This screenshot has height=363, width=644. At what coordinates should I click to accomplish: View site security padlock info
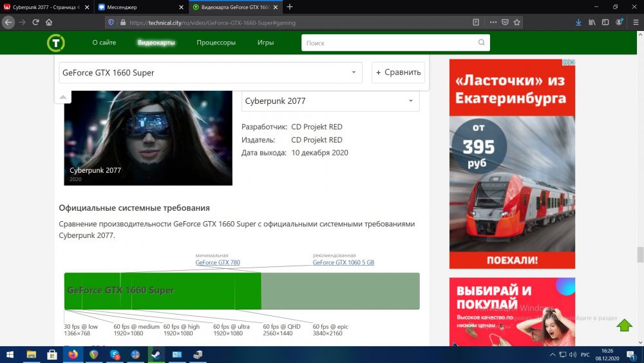pyautogui.click(x=122, y=23)
